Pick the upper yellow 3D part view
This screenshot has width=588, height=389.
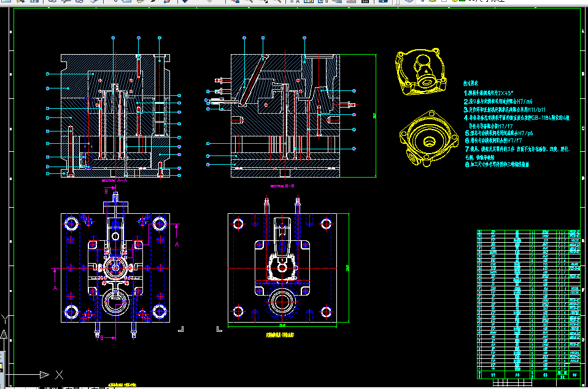coord(421,71)
